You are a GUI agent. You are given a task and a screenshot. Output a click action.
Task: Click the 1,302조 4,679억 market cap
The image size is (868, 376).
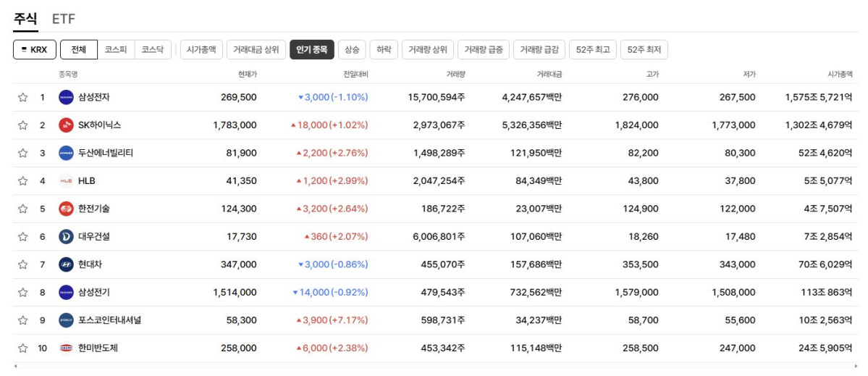pos(819,125)
